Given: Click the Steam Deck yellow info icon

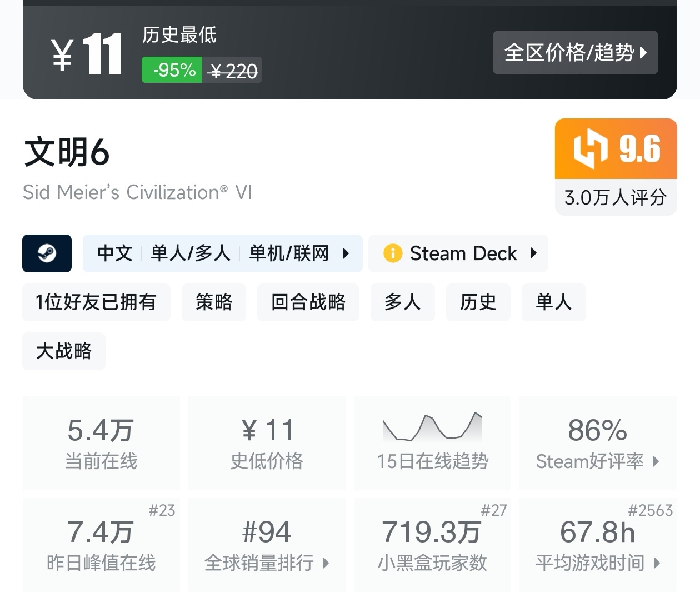Looking at the screenshot, I should pos(392,253).
